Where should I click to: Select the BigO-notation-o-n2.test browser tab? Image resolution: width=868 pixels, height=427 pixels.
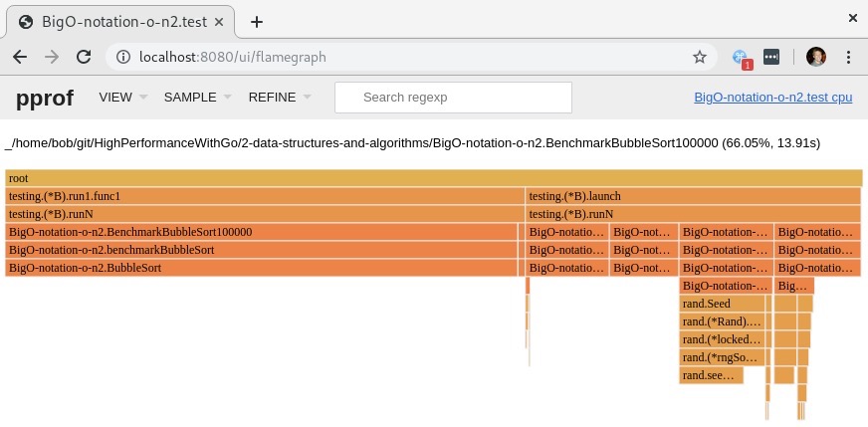(119, 22)
